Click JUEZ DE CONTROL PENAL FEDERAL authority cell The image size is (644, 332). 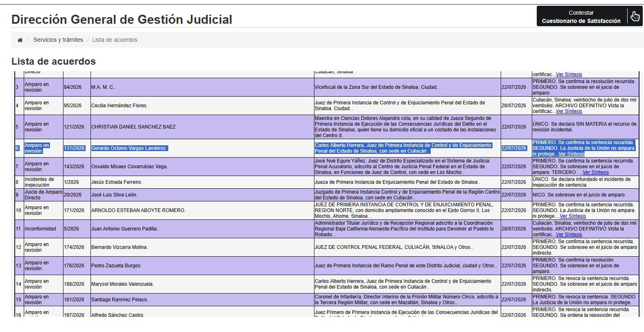coord(407,247)
